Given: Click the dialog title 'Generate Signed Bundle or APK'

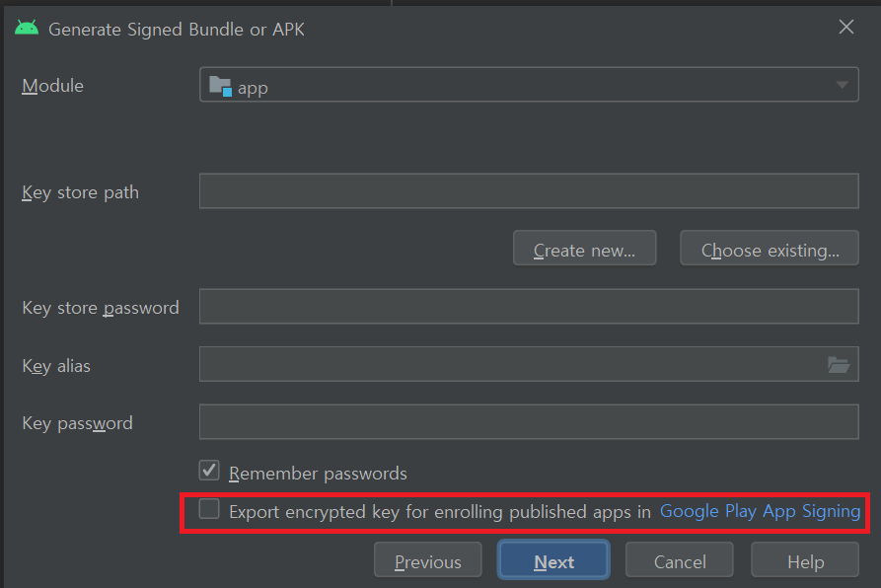Looking at the screenshot, I should click(177, 29).
